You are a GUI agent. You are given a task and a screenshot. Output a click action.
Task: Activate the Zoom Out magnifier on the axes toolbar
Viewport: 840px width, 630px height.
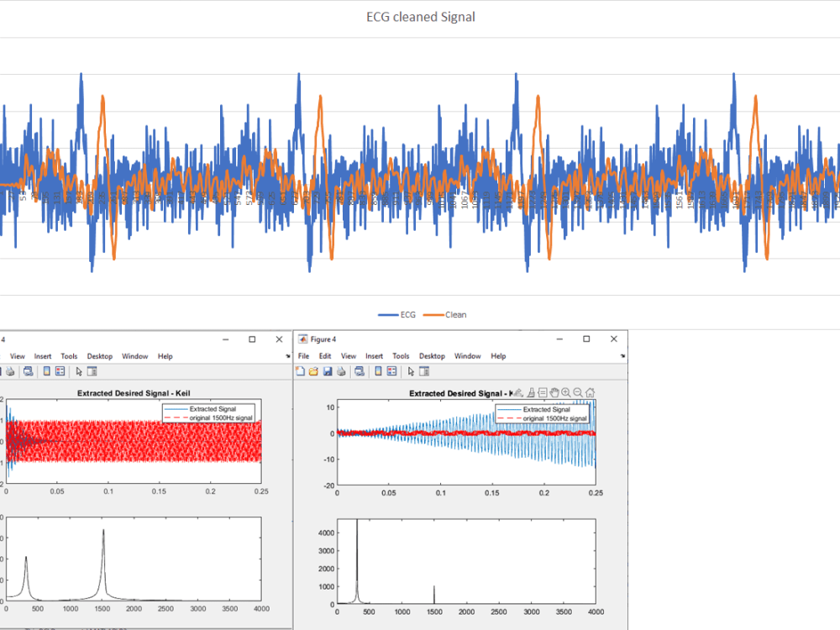578,392
